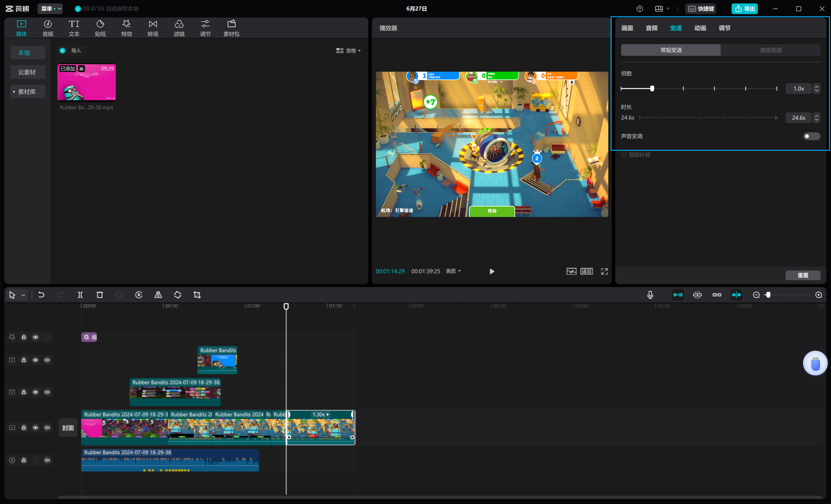The height and width of the screenshot is (504, 831).
Task: Click the 快捷键 shortcuts button
Action: point(701,9)
